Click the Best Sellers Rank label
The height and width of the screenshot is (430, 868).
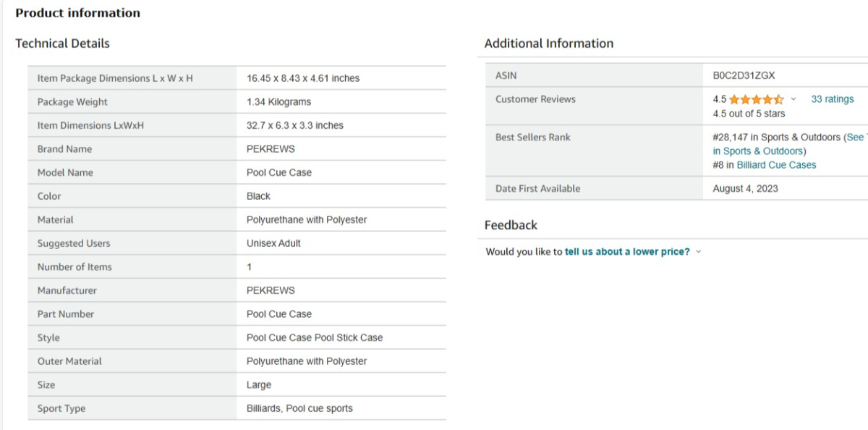532,137
